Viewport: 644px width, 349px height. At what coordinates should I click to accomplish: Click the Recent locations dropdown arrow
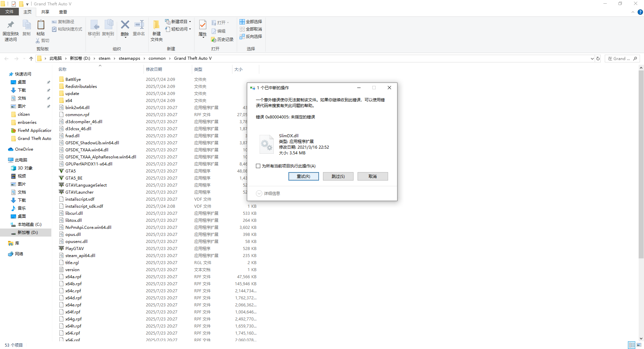[24, 58]
